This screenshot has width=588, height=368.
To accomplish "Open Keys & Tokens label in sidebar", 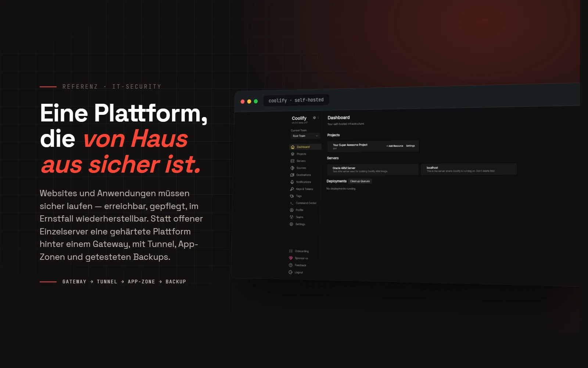I will tap(305, 189).
